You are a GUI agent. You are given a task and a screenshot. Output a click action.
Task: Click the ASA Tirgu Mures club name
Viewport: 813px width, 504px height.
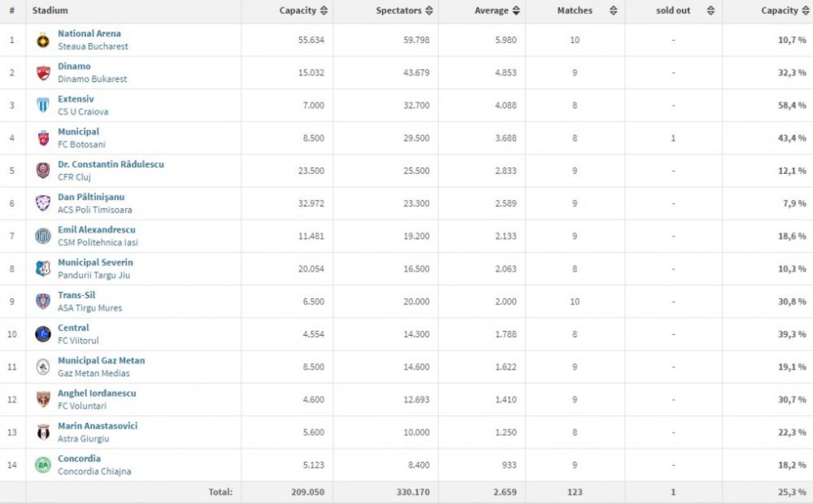[90, 308]
